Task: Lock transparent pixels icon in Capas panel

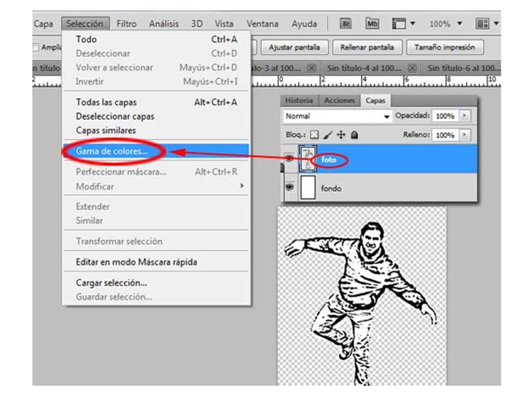Action: tap(314, 135)
